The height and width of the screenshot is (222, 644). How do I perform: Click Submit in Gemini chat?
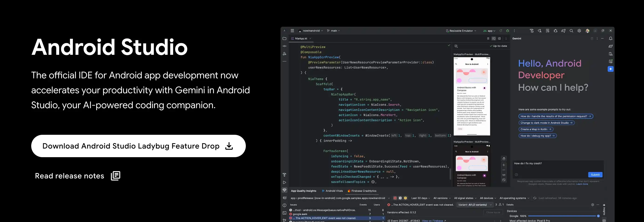click(x=595, y=175)
